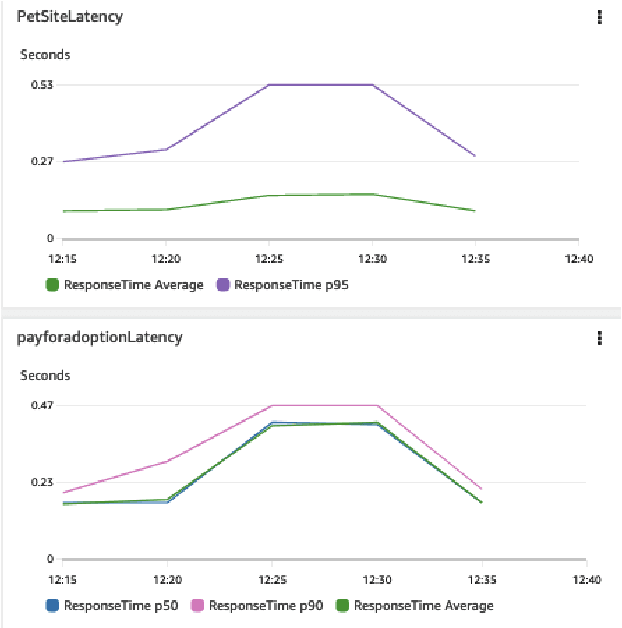622x628 pixels.
Task: Click the 0.53 y-axis value
Action: 40,84
